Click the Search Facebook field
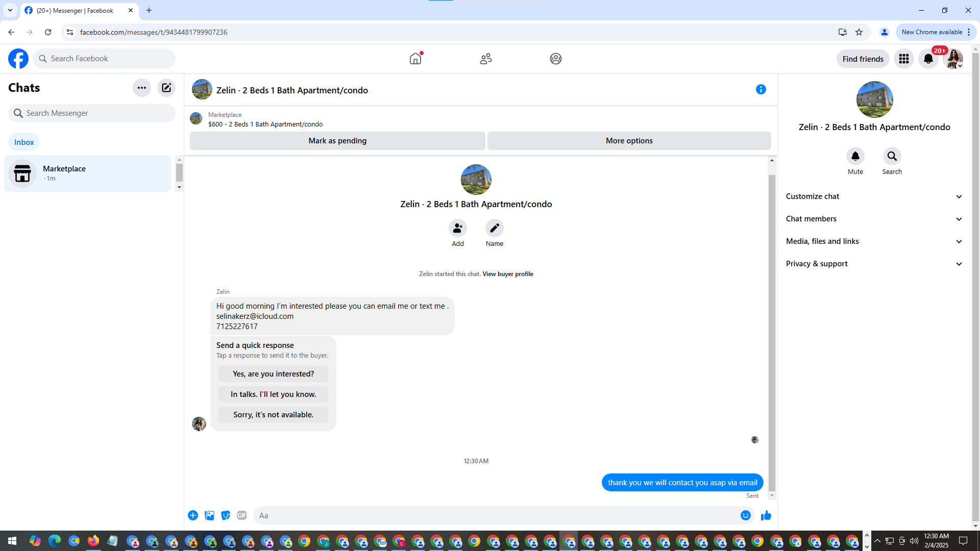Image resolution: width=980 pixels, height=551 pixels. [104, 59]
